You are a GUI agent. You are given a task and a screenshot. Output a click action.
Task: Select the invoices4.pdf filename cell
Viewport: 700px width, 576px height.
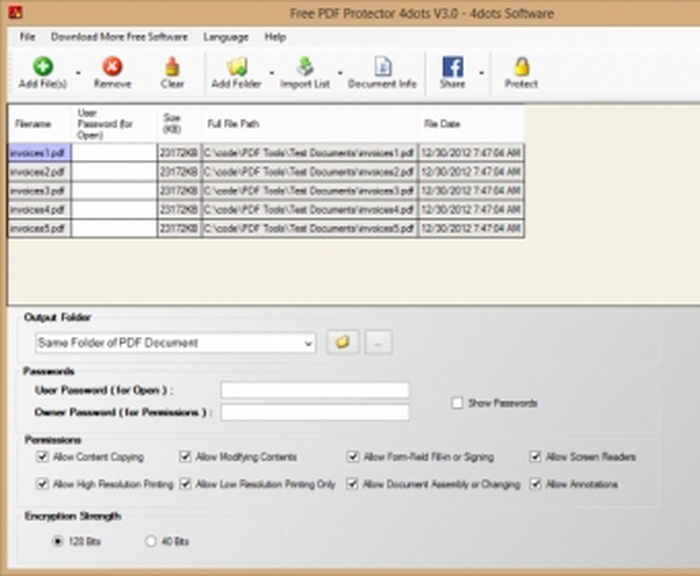[39, 209]
